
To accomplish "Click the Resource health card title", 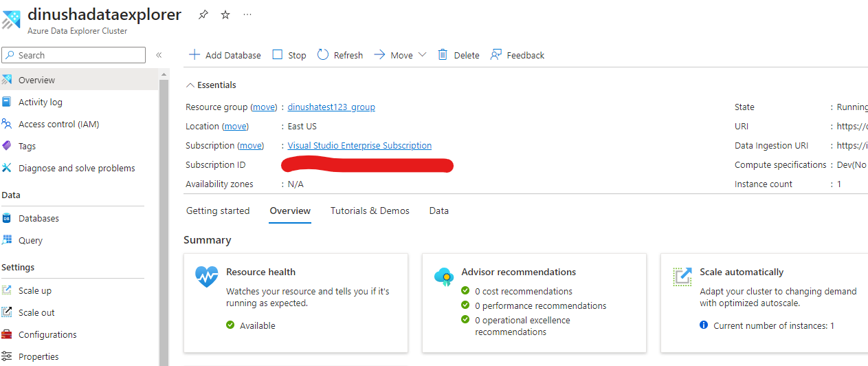I will (x=260, y=272).
